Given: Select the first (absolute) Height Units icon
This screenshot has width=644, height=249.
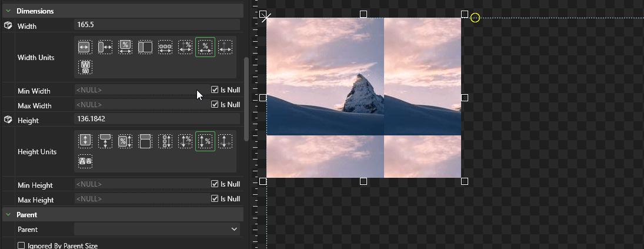Looking at the screenshot, I should click(x=85, y=141).
